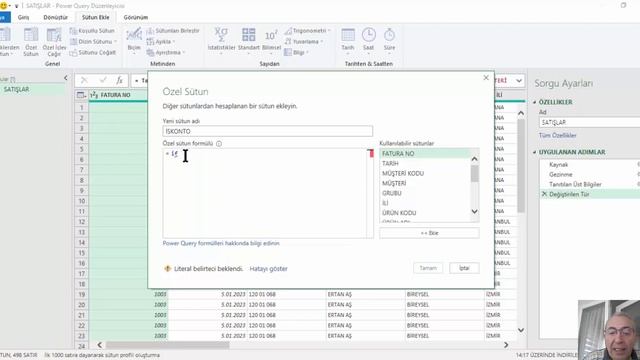Select TARİH in available columns

[424, 163]
